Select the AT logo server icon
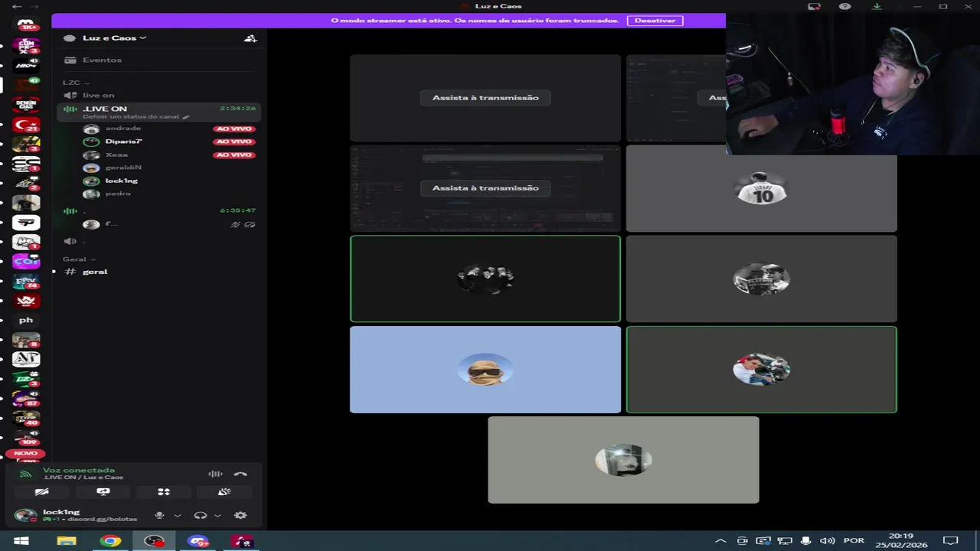 tap(26, 359)
